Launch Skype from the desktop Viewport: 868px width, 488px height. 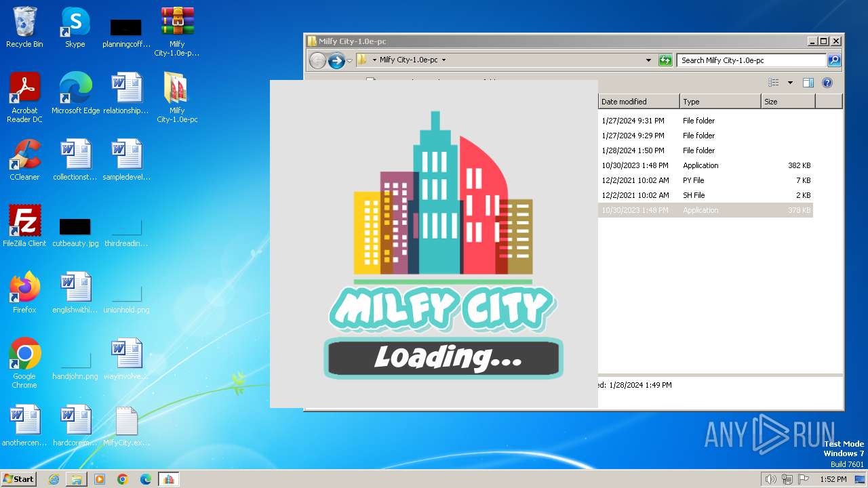tap(75, 27)
